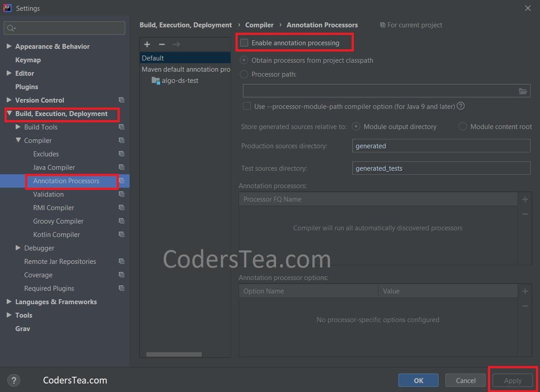Click the help question mark icon bottom left
This screenshot has height=392, width=540.
[13, 380]
